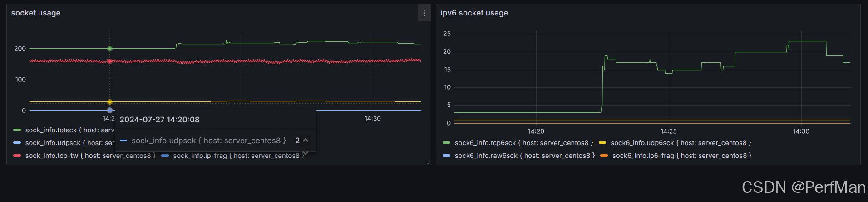The image size is (868, 202).
Task: Toggle sock_info.udpsck legend series in legend
Action: tap(69, 143)
